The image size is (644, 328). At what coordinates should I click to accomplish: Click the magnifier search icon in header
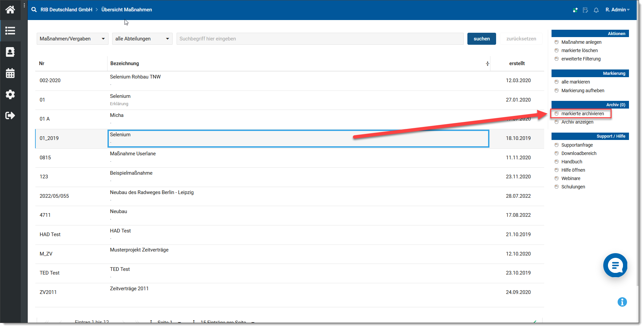click(34, 10)
